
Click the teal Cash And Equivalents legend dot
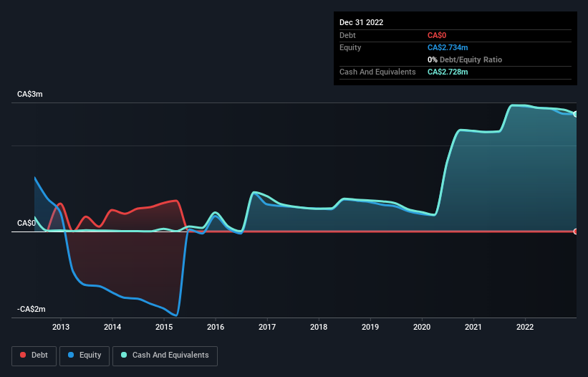pyautogui.click(x=124, y=355)
